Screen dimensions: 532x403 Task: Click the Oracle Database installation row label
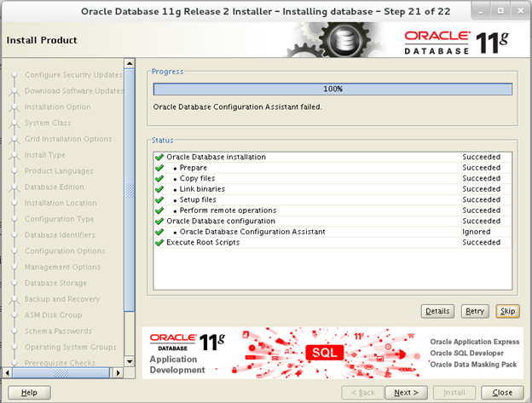coord(216,158)
